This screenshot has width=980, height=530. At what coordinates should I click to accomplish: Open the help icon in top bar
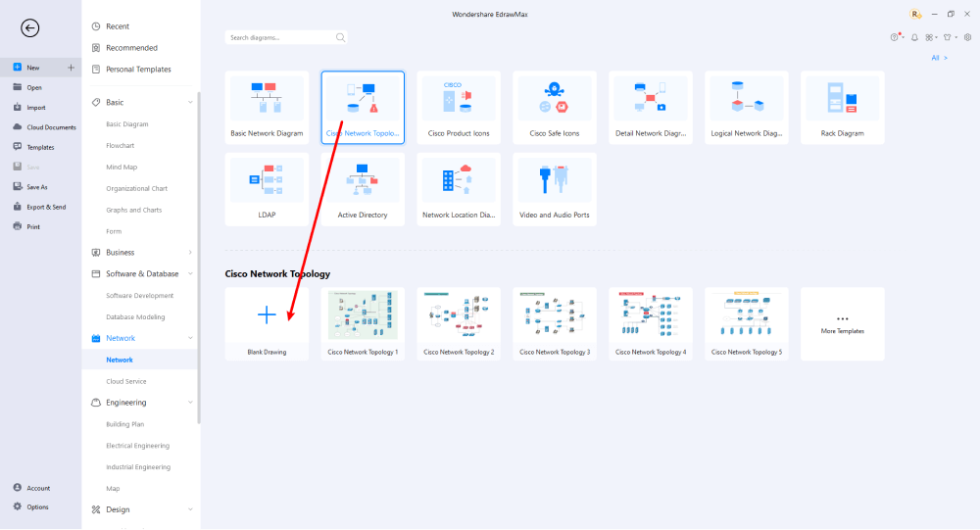pyautogui.click(x=895, y=37)
